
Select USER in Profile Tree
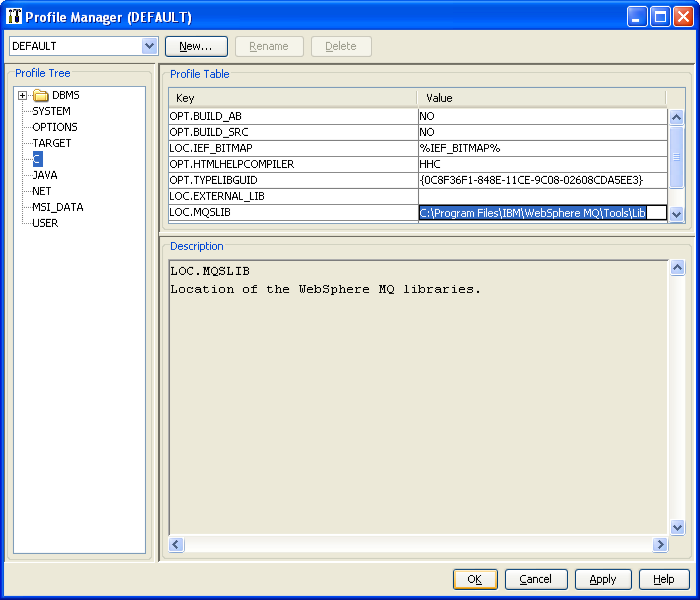(x=45, y=223)
